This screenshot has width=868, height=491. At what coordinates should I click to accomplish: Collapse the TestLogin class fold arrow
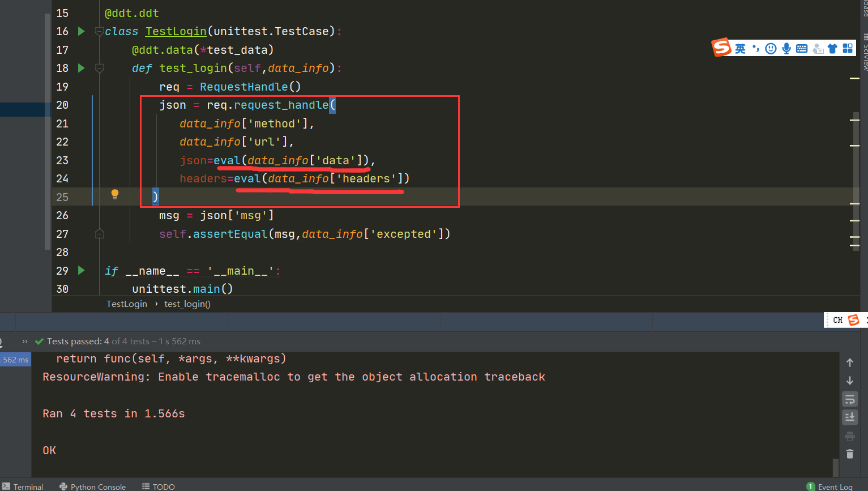pos(100,31)
